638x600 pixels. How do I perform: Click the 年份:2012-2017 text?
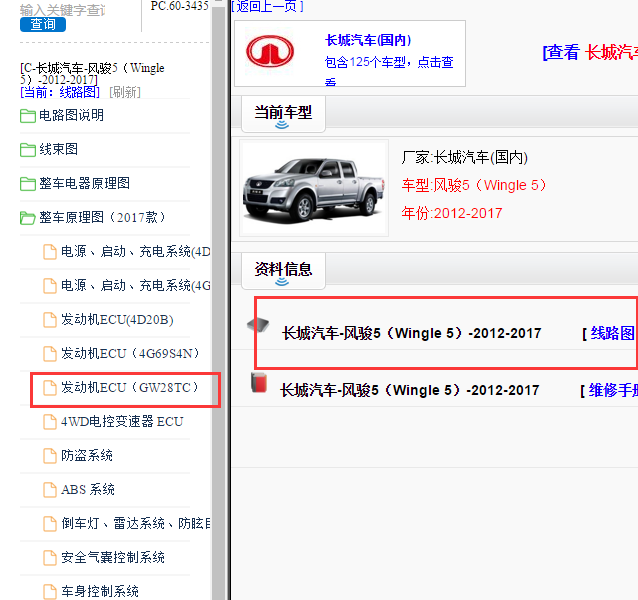tap(452, 213)
